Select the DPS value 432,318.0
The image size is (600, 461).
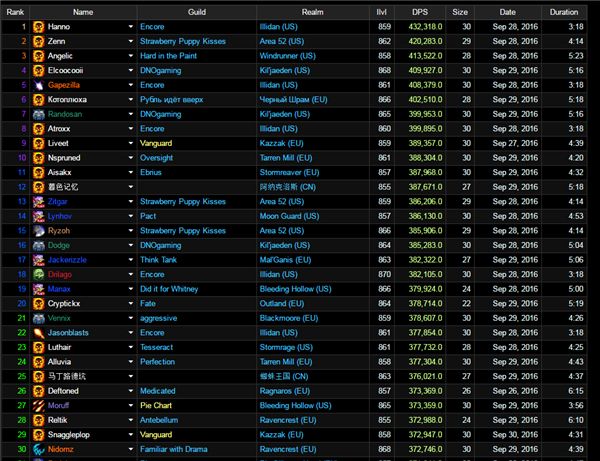pyautogui.click(x=426, y=27)
